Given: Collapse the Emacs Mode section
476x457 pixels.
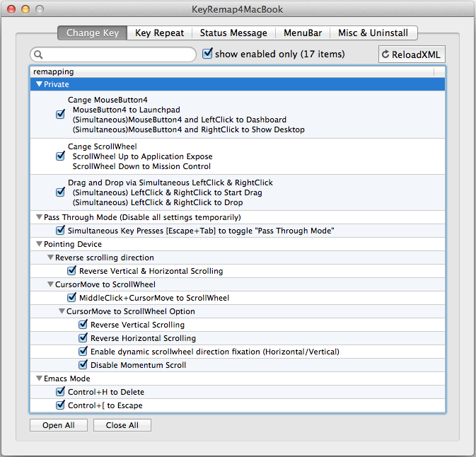Looking at the screenshot, I should (39, 378).
